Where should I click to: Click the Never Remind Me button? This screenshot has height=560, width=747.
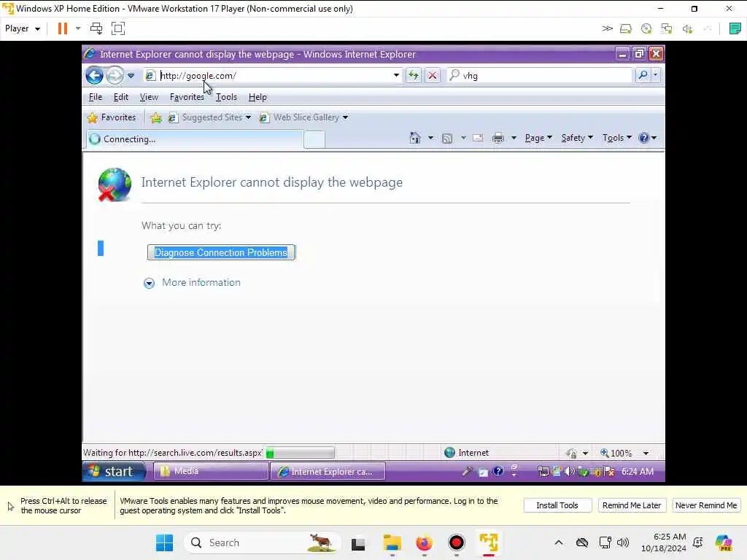pyautogui.click(x=706, y=505)
